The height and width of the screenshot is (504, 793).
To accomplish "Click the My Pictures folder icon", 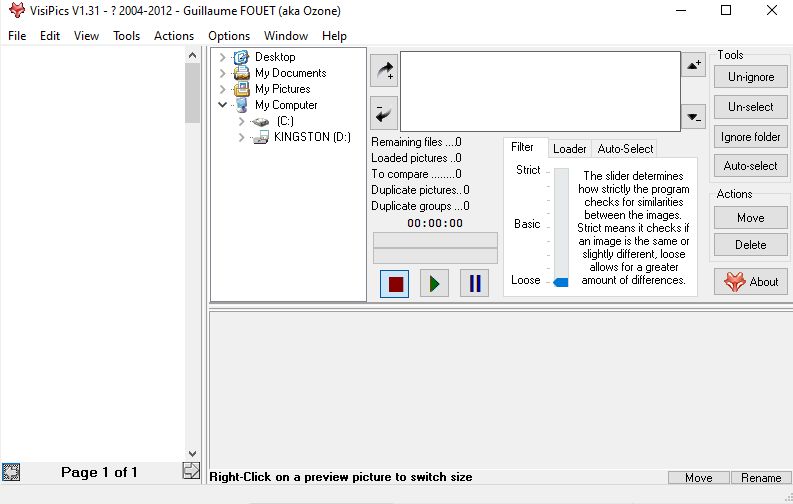I will click(241, 89).
